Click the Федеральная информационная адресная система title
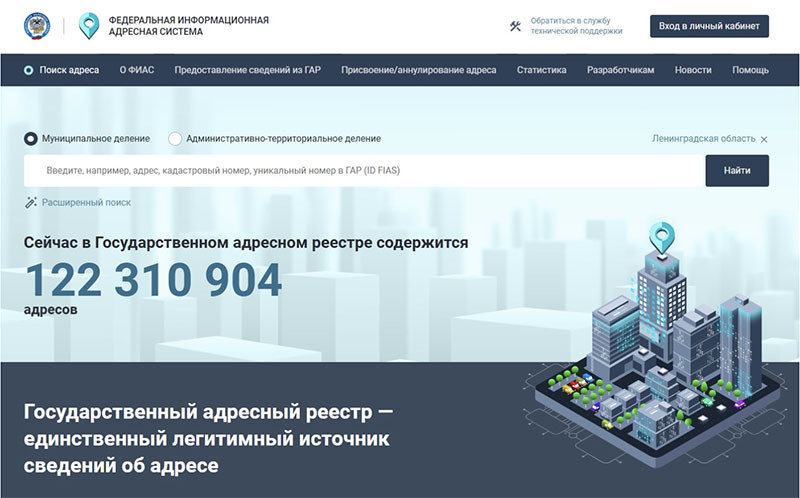Screen dimensions: 800x498 click(x=188, y=26)
